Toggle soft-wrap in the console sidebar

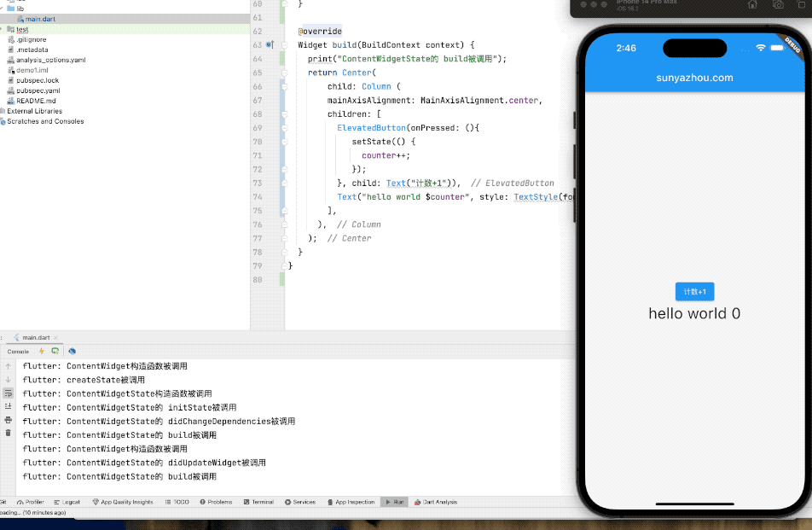[8, 393]
